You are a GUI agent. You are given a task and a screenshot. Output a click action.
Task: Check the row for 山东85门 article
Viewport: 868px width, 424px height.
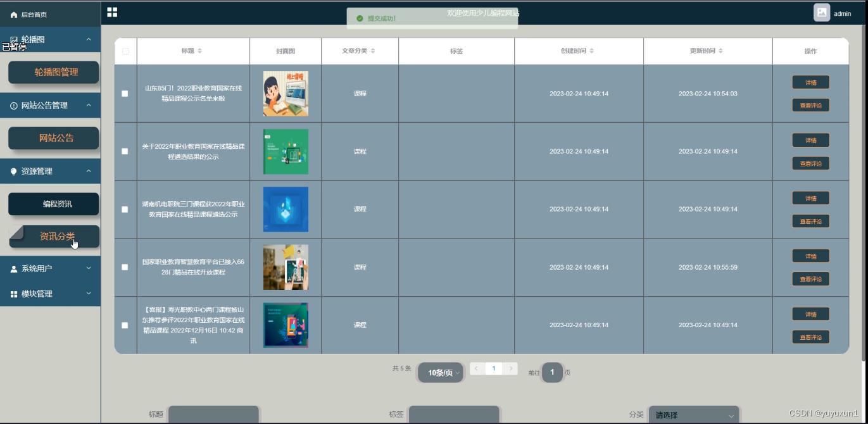pos(125,94)
